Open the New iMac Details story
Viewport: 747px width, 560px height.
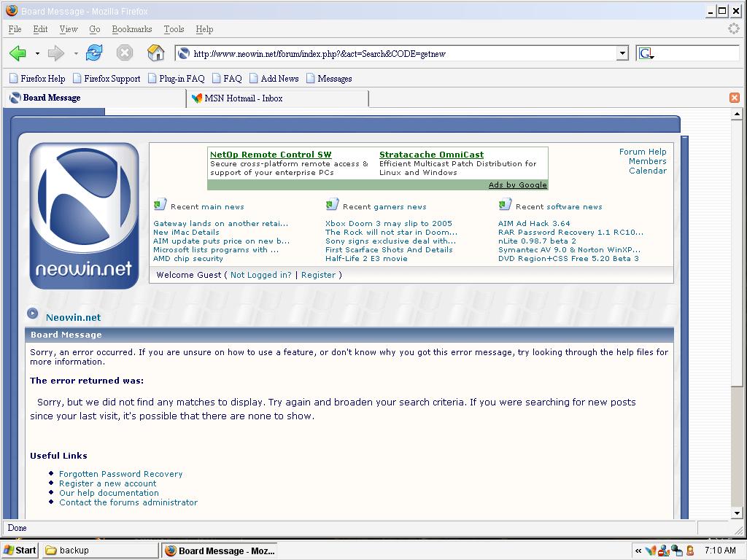pos(186,233)
